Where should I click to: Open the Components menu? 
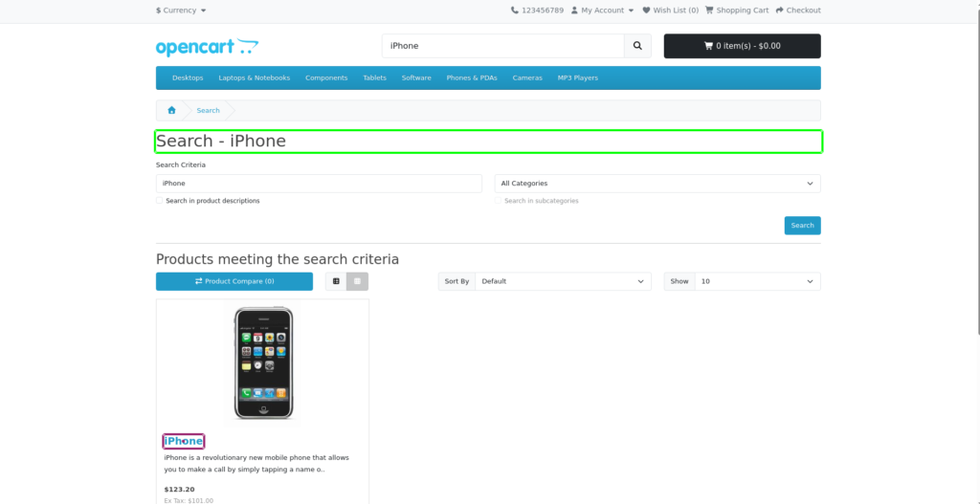coord(326,78)
